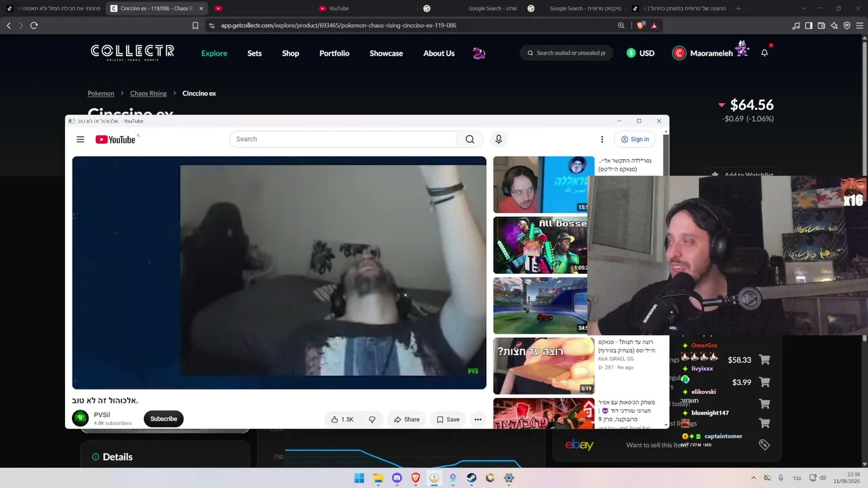Image resolution: width=868 pixels, height=488 pixels.
Task: Click the YouTube logo
Action: coord(115,140)
